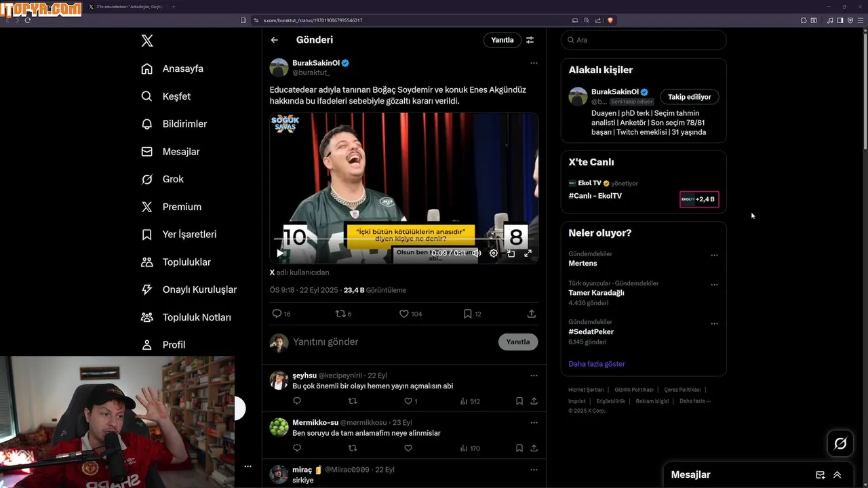Reply to şeyhsu's comment
This screenshot has width=868, height=488.
click(x=297, y=401)
